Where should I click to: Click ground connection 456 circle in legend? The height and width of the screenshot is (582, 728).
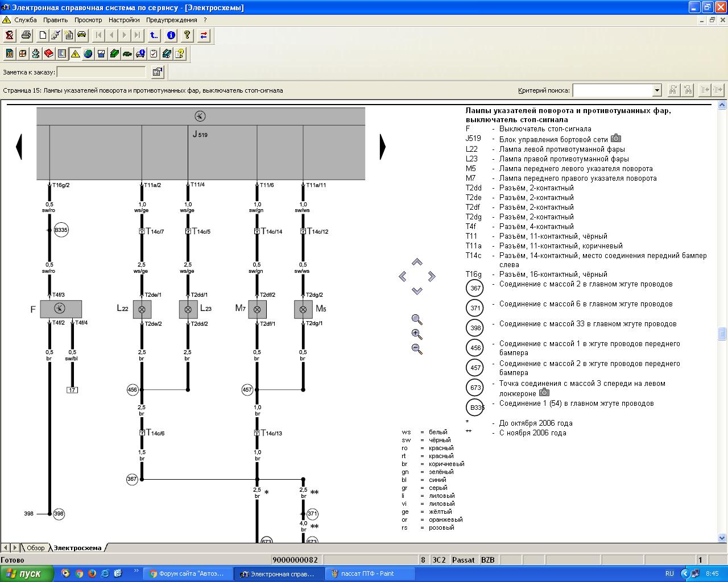tap(474, 348)
